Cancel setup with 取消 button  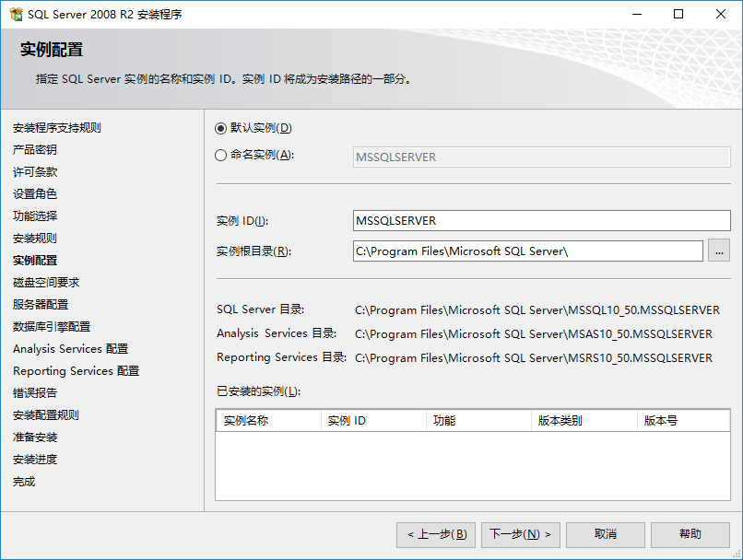[x=605, y=534]
